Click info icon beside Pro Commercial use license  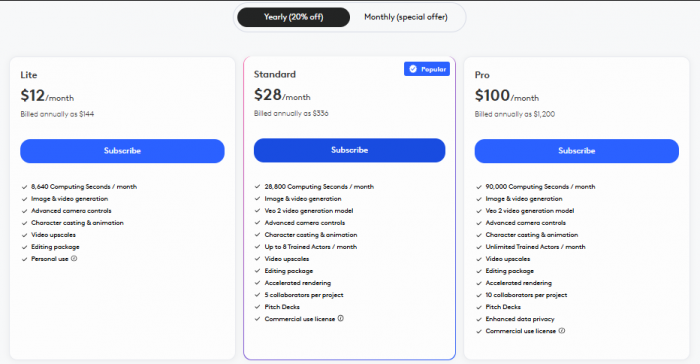pos(562,331)
